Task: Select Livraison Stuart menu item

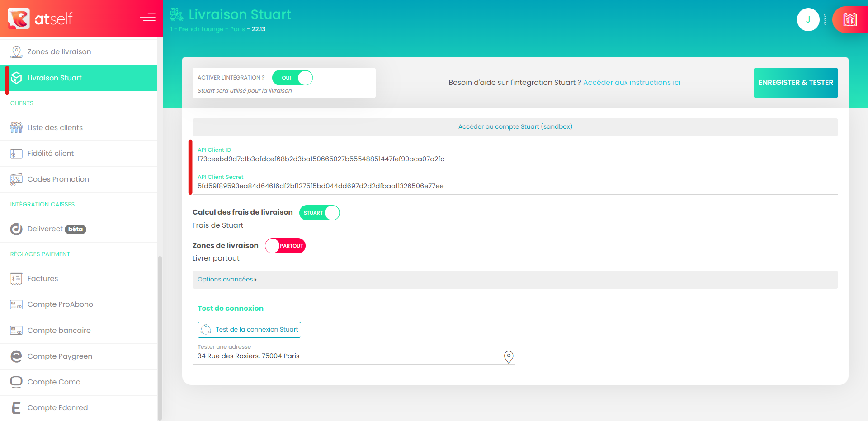Action: point(79,78)
